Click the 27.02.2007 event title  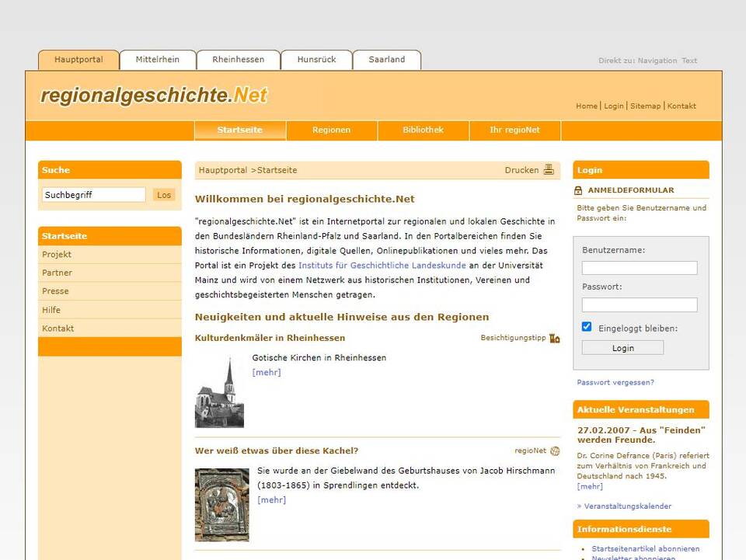click(641, 435)
